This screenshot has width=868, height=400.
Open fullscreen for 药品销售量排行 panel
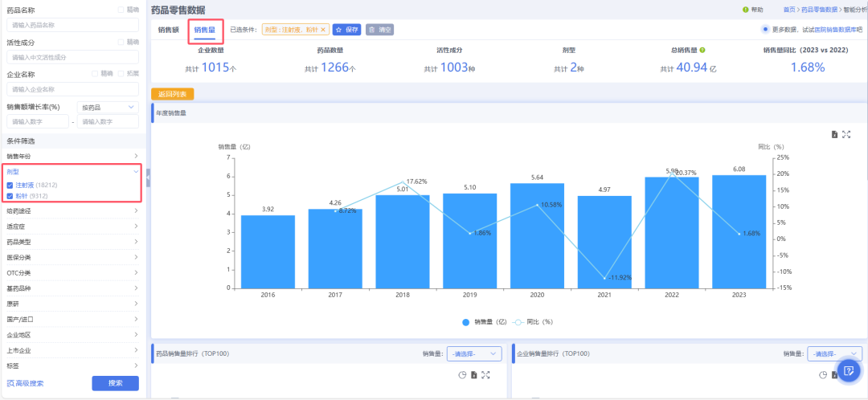[485, 375]
